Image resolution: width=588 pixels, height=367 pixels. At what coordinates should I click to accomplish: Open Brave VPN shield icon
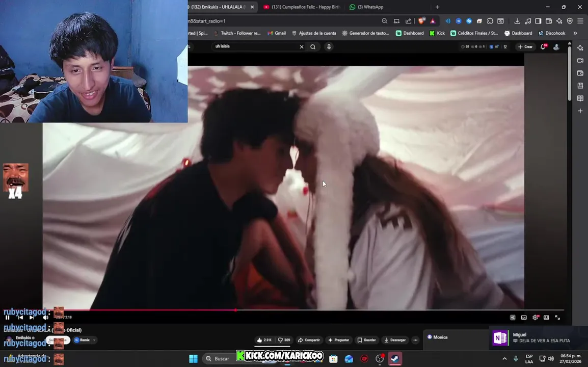(570, 21)
